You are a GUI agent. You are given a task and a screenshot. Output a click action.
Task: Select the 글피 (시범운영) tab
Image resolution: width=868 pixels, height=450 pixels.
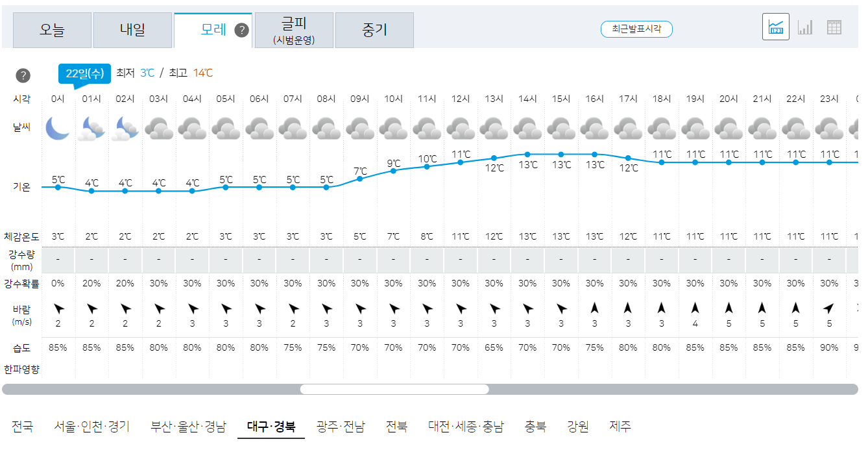tap(293, 30)
